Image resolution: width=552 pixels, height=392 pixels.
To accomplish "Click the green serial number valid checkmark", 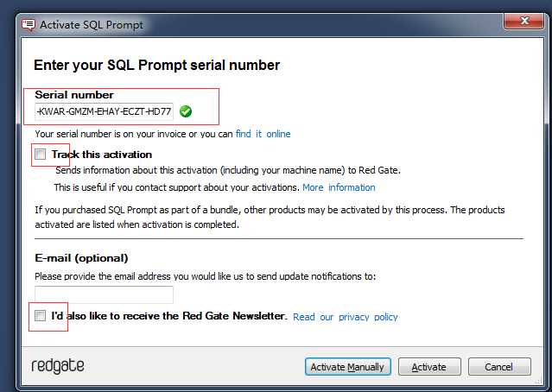I will pos(186,111).
